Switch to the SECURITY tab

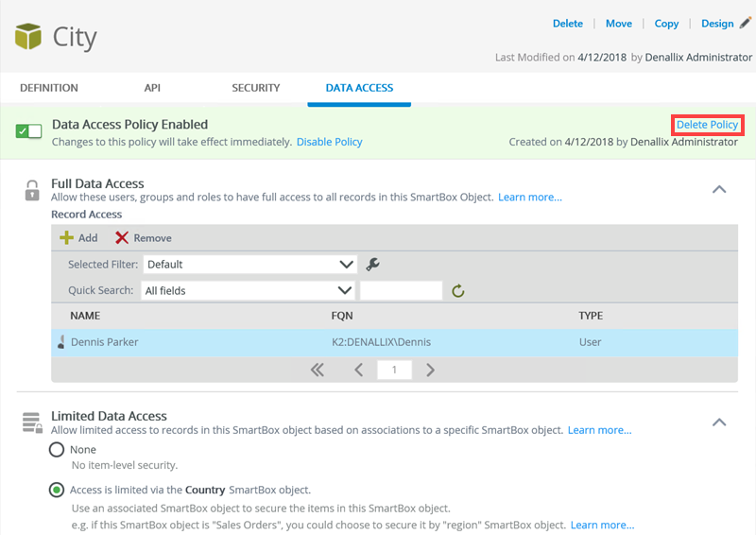pyautogui.click(x=255, y=88)
